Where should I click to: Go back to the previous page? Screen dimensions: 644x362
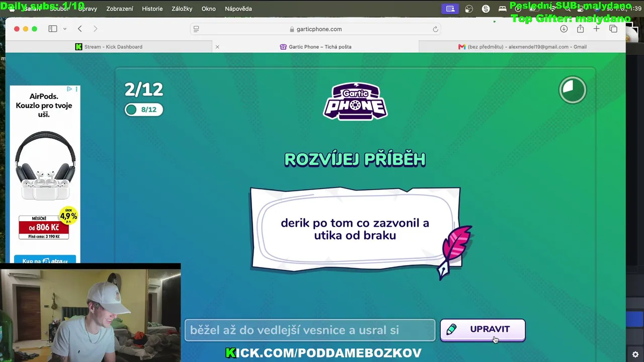tap(79, 29)
